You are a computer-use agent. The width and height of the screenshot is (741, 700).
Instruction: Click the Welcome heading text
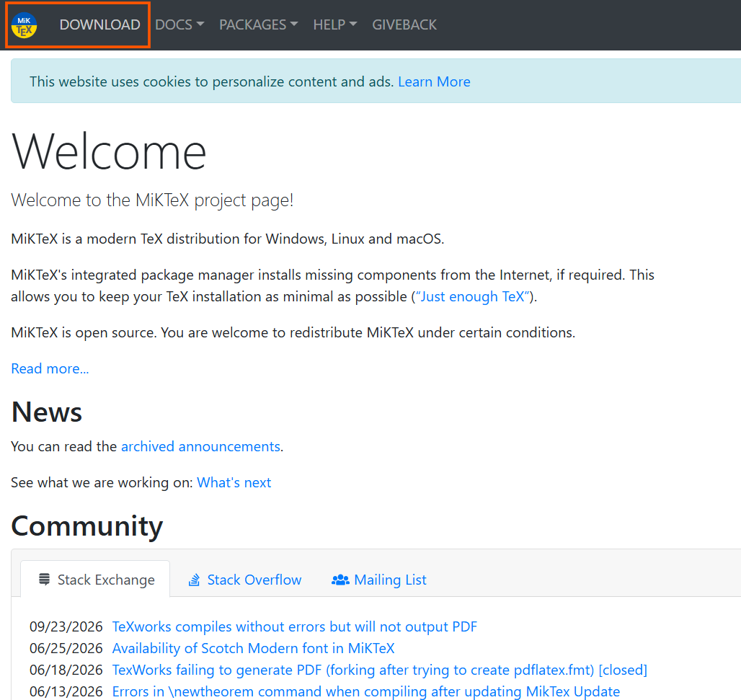pos(109,151)
